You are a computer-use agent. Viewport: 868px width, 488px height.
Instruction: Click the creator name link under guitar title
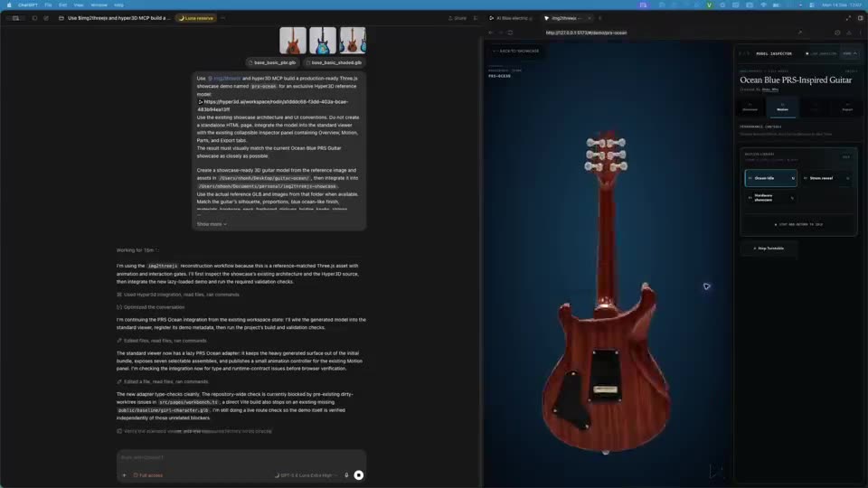770,89
